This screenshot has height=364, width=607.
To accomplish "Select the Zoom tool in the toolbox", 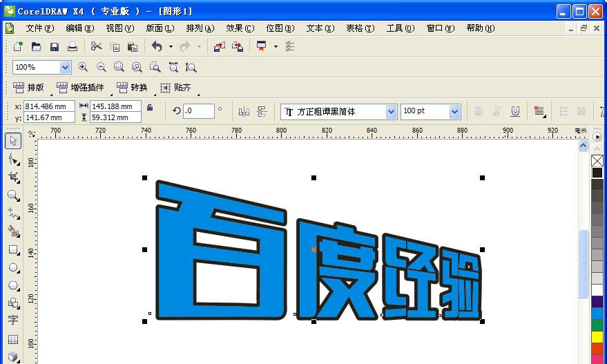I will point(13,195).
